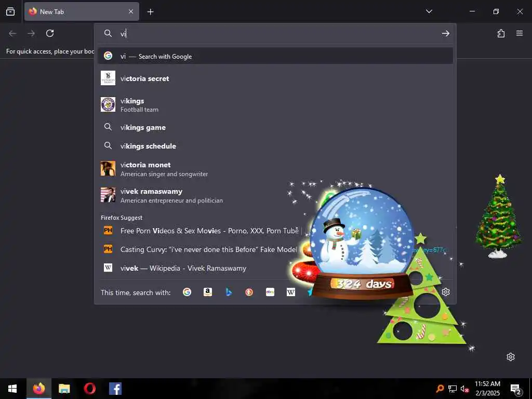Viewport: 532px width, 399px height.
Task: Choose the vikings Football team suggestion
Action: click(275, 105)
